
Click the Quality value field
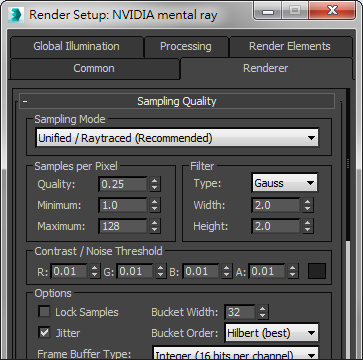click(123, 184)
